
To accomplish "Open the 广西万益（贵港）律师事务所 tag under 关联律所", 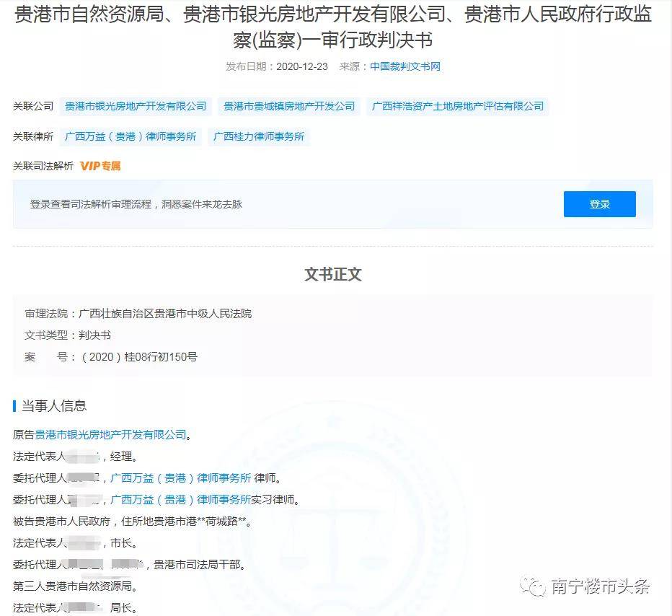I will 131,137.
